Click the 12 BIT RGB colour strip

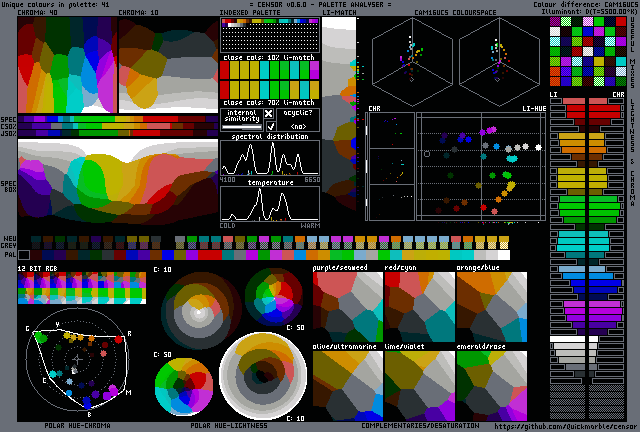80,288
